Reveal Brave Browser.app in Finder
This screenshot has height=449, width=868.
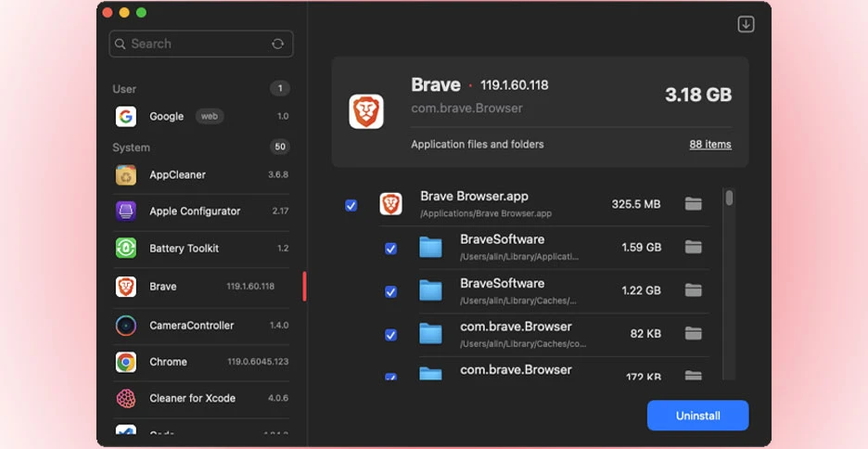click(693, 204)
